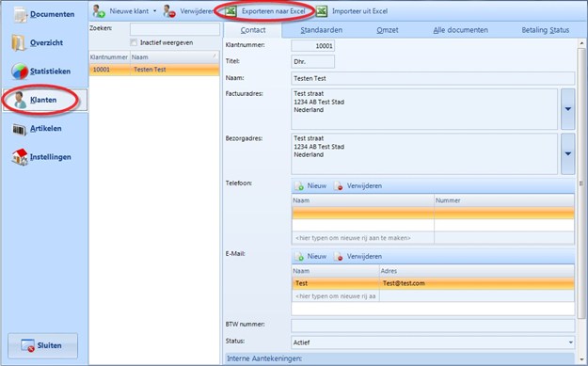Click Verwijderen icon in E-Mail toolbar
The height and width of the screenshot is (366, 588).
(x=339, y=257)
